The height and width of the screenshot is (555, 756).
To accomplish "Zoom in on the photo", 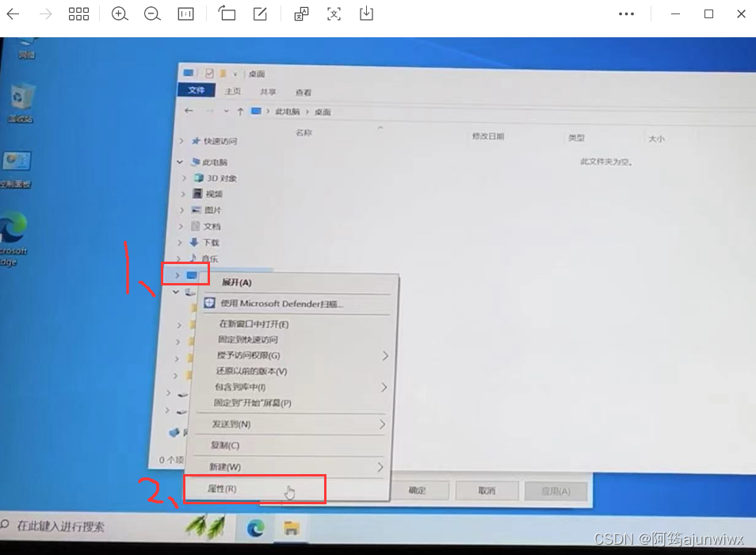I will pos(120,14).
